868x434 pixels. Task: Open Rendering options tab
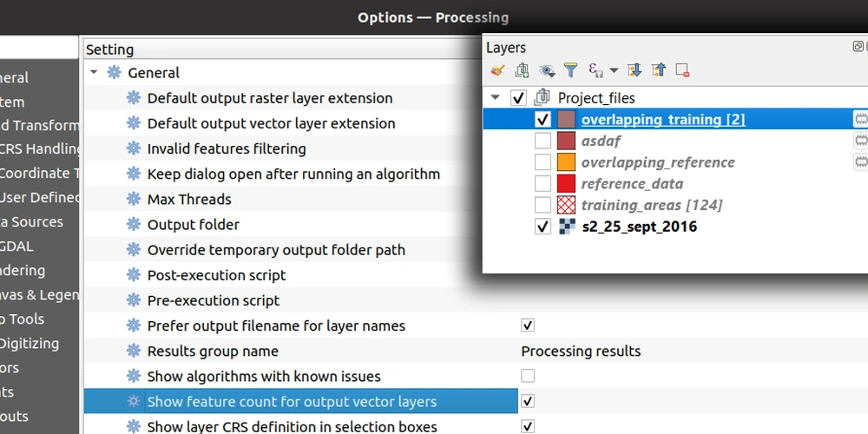click(23, 270)
